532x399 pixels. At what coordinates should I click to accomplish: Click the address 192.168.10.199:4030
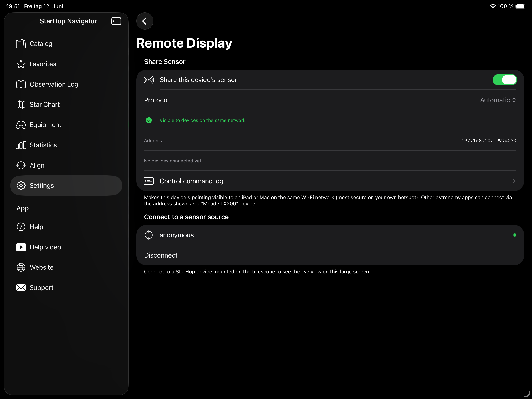coord(488,140)
